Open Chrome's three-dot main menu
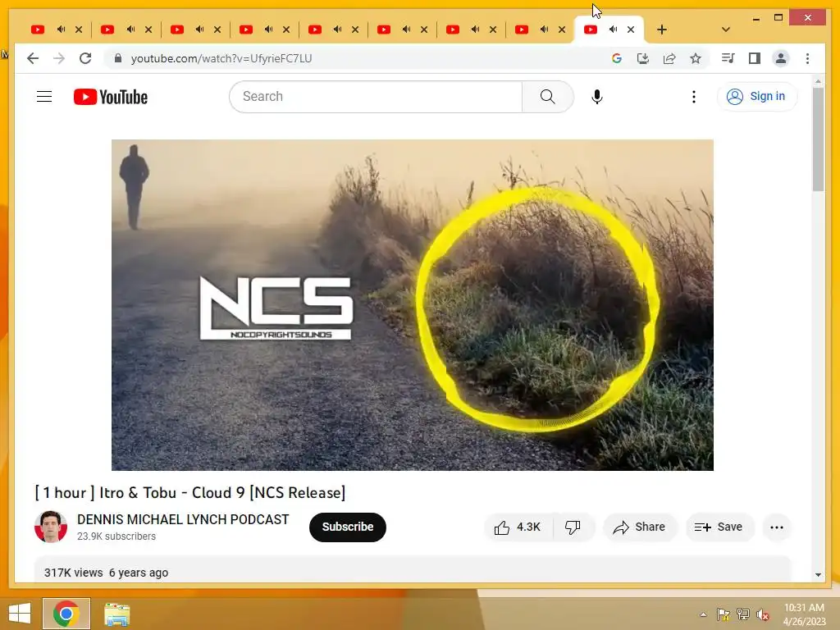This screenshot has height=630, width=840. click(x=807, y=58)
